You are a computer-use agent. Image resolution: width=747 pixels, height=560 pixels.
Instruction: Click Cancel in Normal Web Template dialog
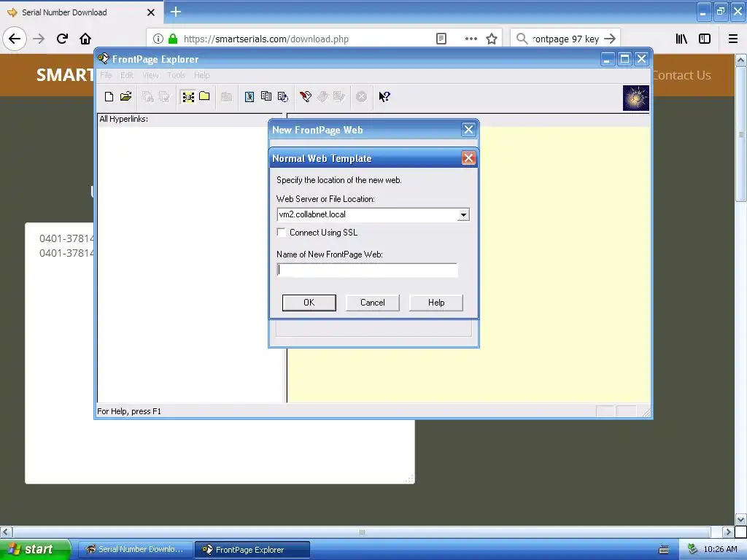(x=373, y=303)
